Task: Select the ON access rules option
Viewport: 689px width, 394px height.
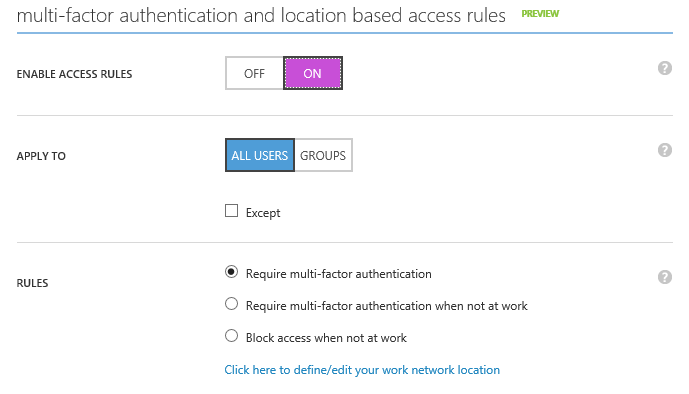Action: 312,73
